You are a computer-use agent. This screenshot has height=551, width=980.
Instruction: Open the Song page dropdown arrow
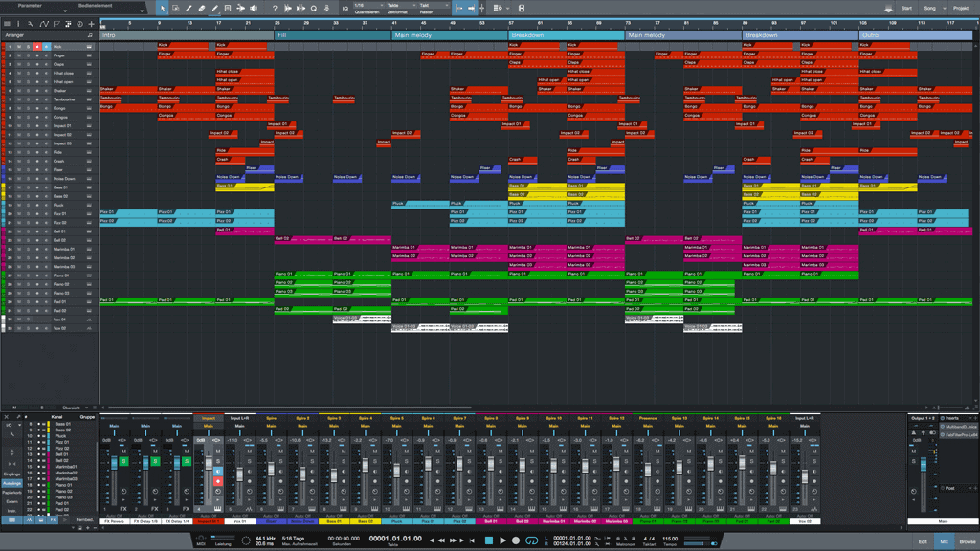(944, 7)
